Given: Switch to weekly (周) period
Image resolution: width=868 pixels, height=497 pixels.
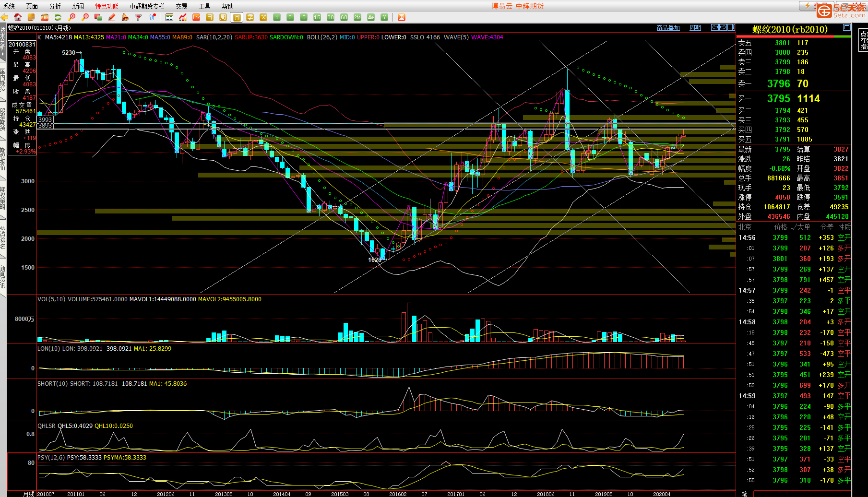Looking at the screenshot, I should 223,17.
